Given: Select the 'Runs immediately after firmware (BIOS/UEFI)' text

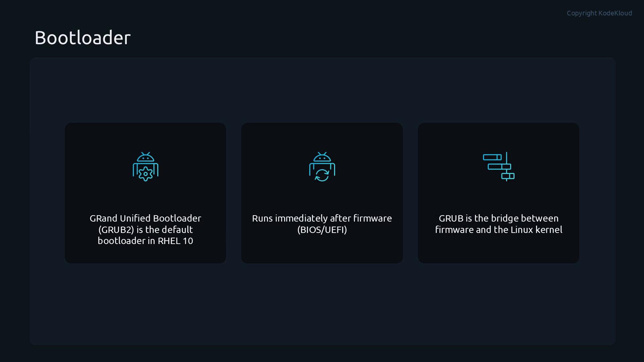Looking at the screenshot, I should 322,224.
